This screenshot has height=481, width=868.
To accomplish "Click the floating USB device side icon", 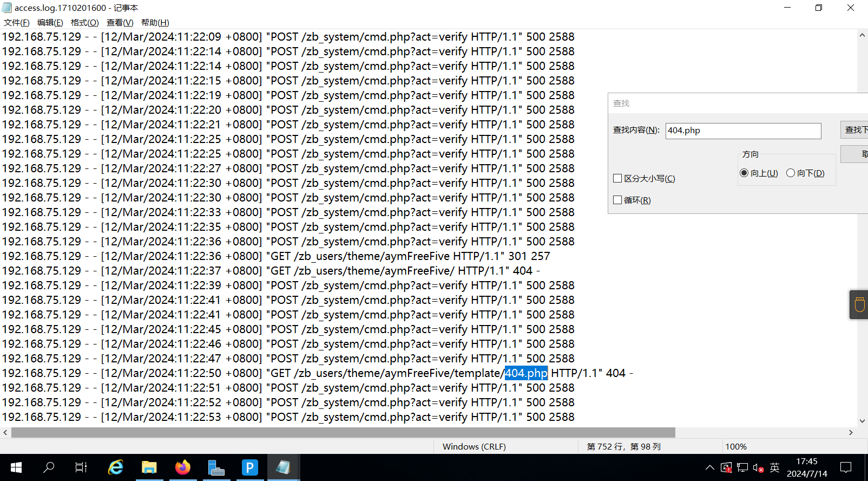I will point(859,304).
